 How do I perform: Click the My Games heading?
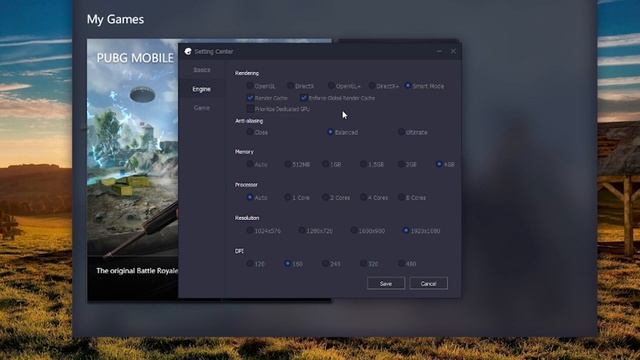point(116,20)
